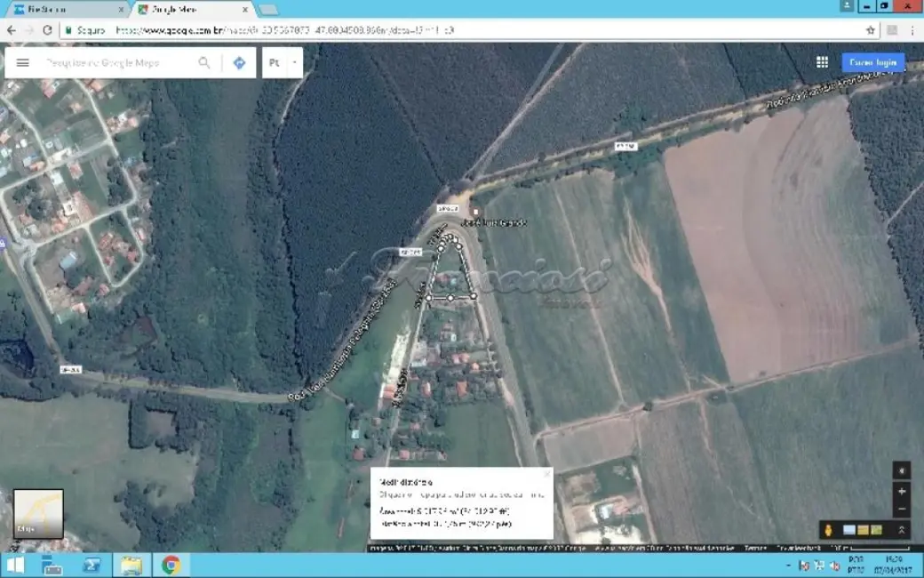This screenshot has height=578, width=924.
Task: Zoom out with the minus button
Action: [902, 510]
